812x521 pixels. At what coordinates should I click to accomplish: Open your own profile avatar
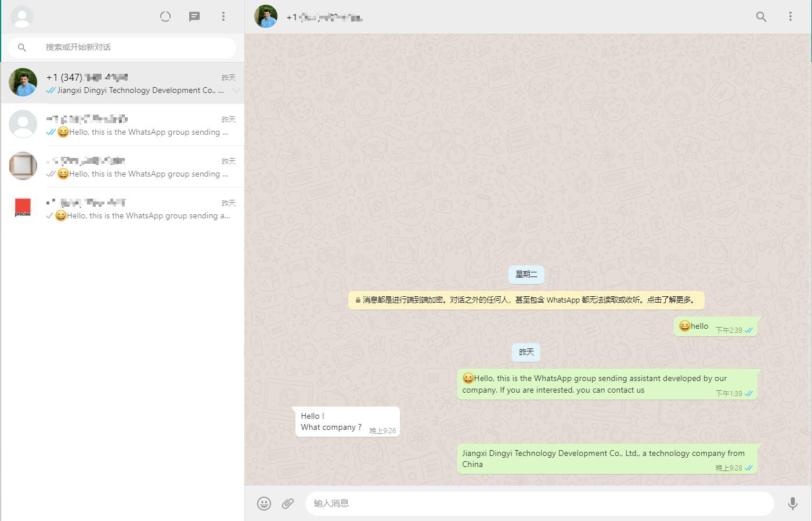pyautogui.click(x=22, y=16)
